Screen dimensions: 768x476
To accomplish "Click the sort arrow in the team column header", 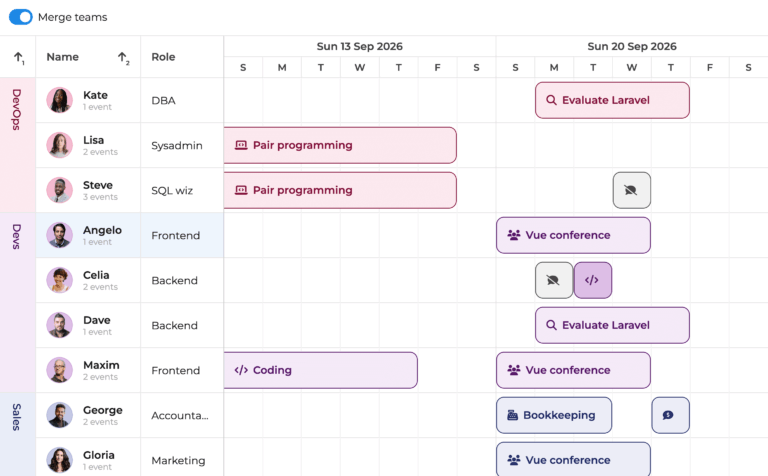I will pos(18,58).
